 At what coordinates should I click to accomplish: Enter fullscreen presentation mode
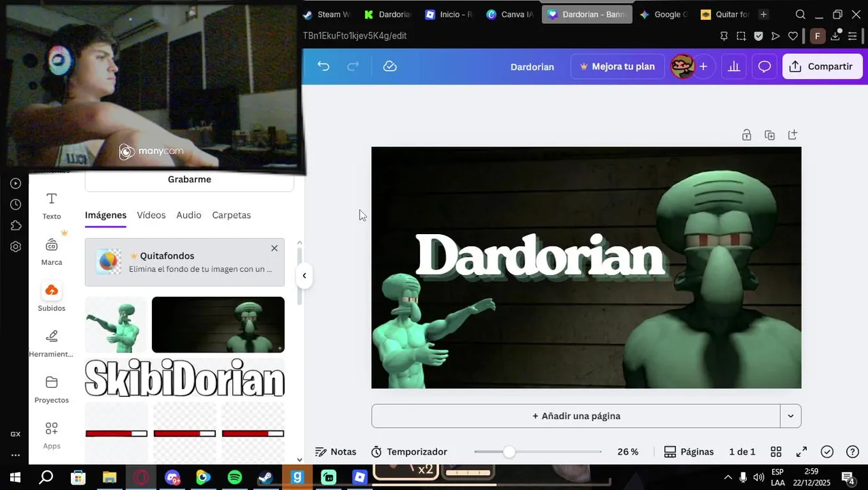[802, 452]
